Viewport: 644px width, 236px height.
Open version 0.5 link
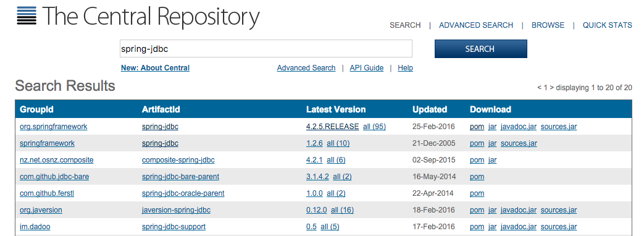(311, 227)
